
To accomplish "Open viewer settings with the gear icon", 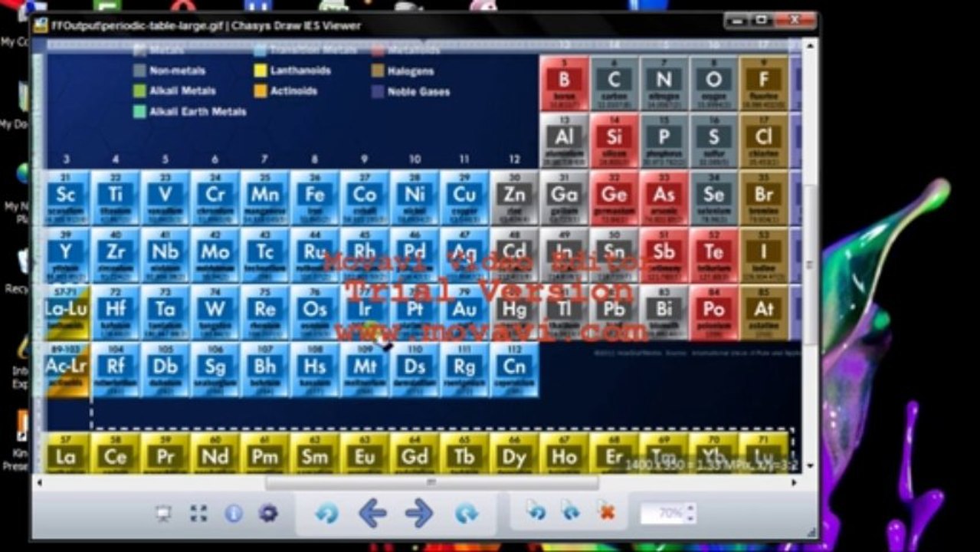I will pyautogui.click(x=268, y=514).
